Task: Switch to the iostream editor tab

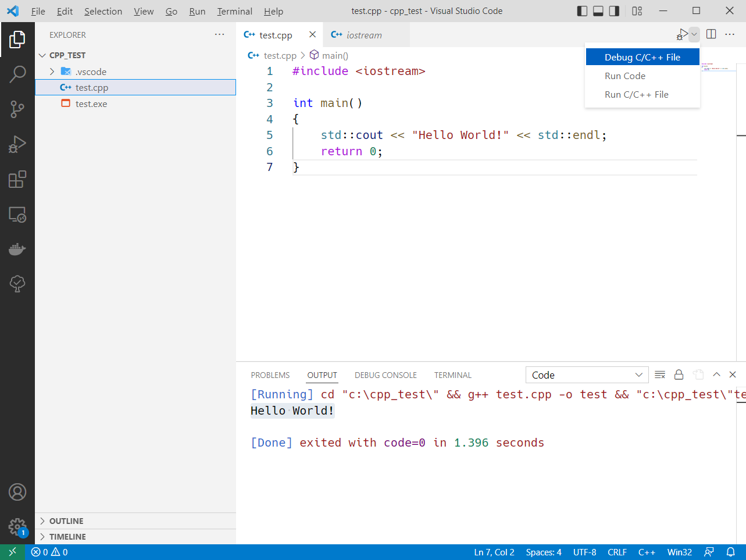Action: pos(367,35)
